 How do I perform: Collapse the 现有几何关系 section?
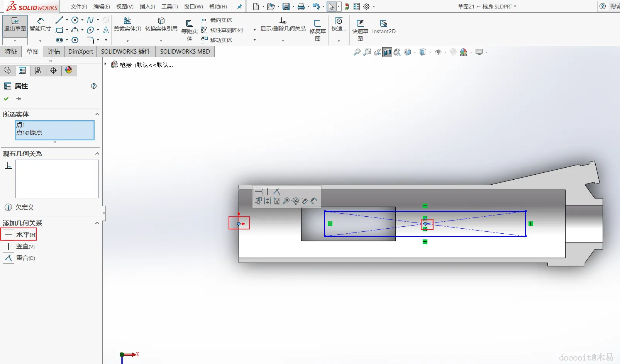tap(97, 153)
